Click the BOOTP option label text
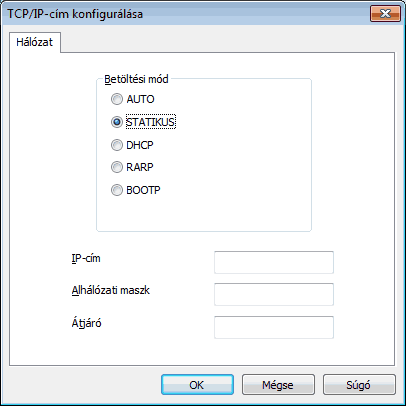The height and width of the screenshot is (406, 406). (x=143, y=190)
